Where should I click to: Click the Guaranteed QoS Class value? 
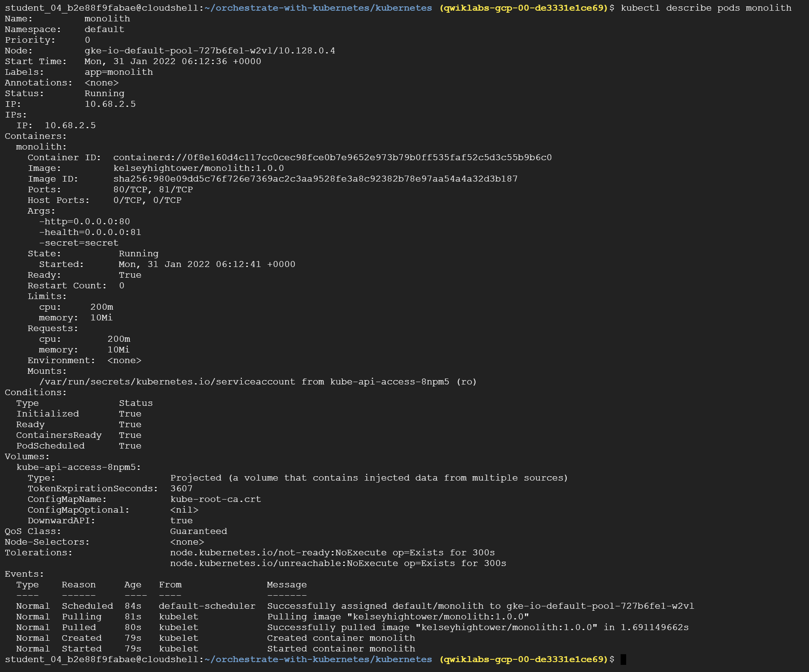tap(198, 531)
